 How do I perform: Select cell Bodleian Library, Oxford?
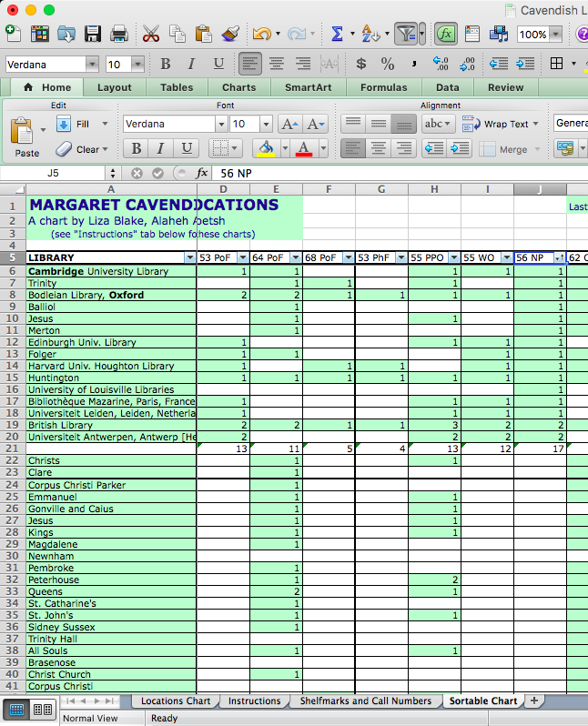pos(111,295)
